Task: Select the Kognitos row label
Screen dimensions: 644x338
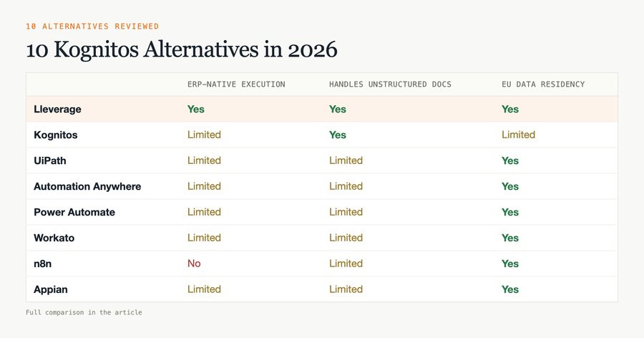Action: (x=55, y=135)
